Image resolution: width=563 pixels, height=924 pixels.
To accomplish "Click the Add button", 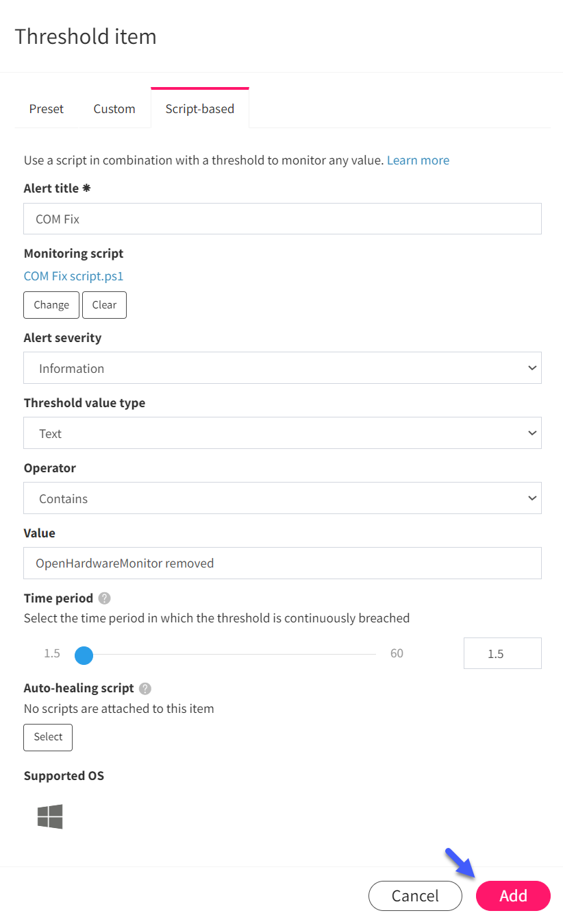I will pos(513,896).
